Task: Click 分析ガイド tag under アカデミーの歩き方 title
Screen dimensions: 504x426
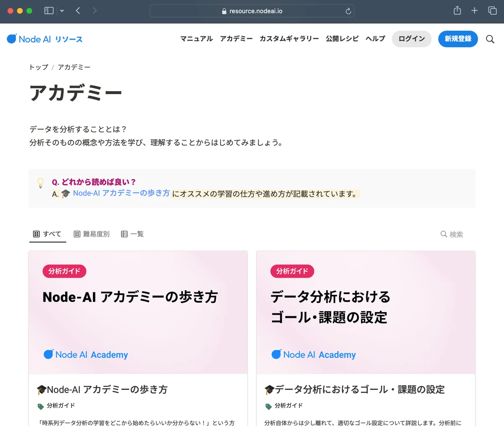Action: (56, 406)
